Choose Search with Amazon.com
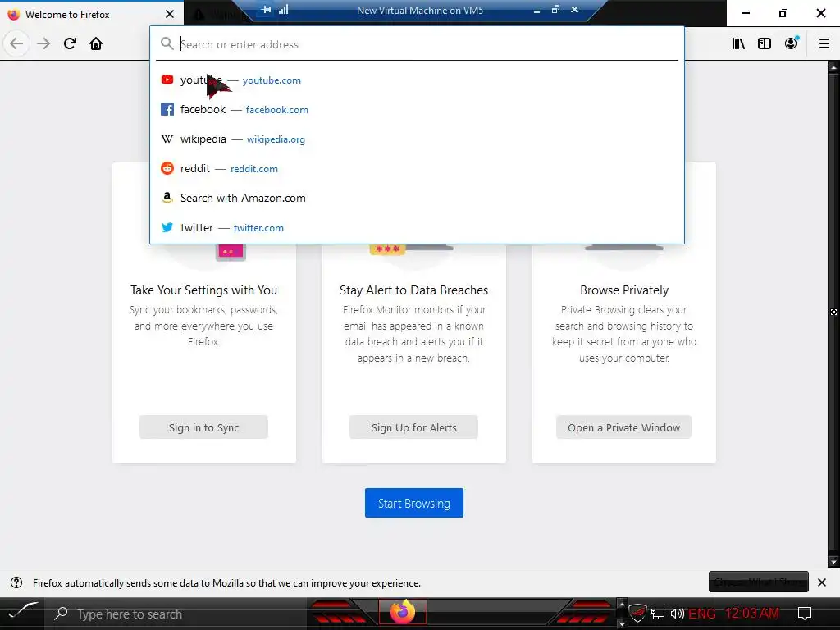The width and height of the screenshot is (840, 630). [x=417, y=198]
